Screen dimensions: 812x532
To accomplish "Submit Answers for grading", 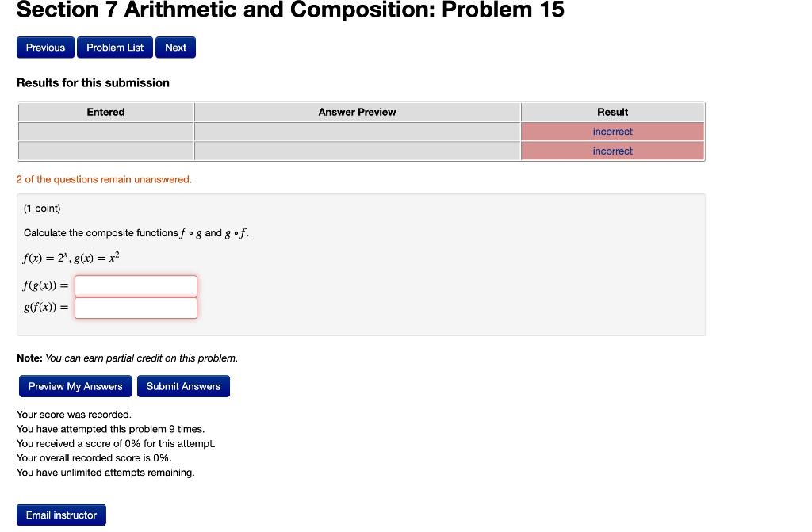I will point(183,386).
